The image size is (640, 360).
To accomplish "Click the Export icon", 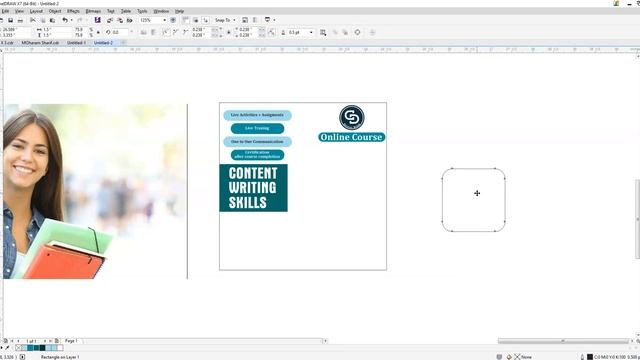I will [120, 20].
